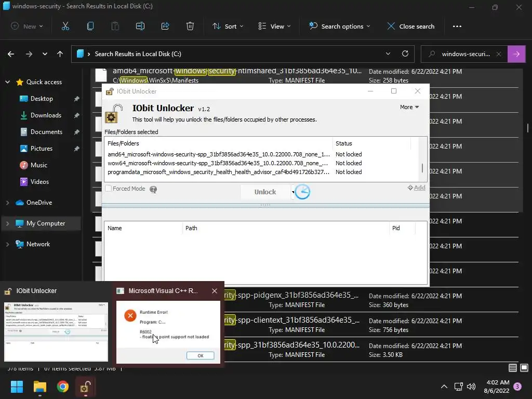532x399 pixels.
Task: Open the clock showing 4:02 AM
Action: (x=497, y=387)
